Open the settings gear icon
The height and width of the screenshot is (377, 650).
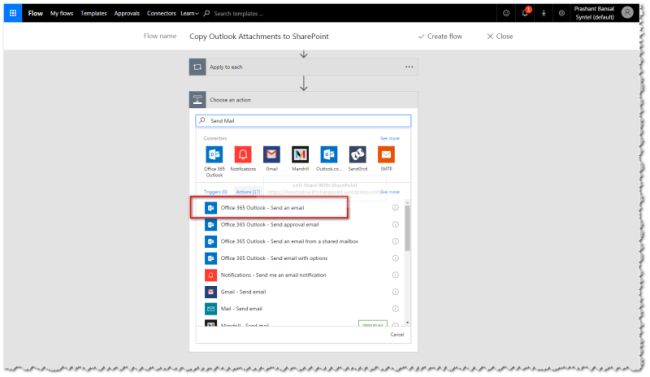pyautogui.click(x=562, y=13)
